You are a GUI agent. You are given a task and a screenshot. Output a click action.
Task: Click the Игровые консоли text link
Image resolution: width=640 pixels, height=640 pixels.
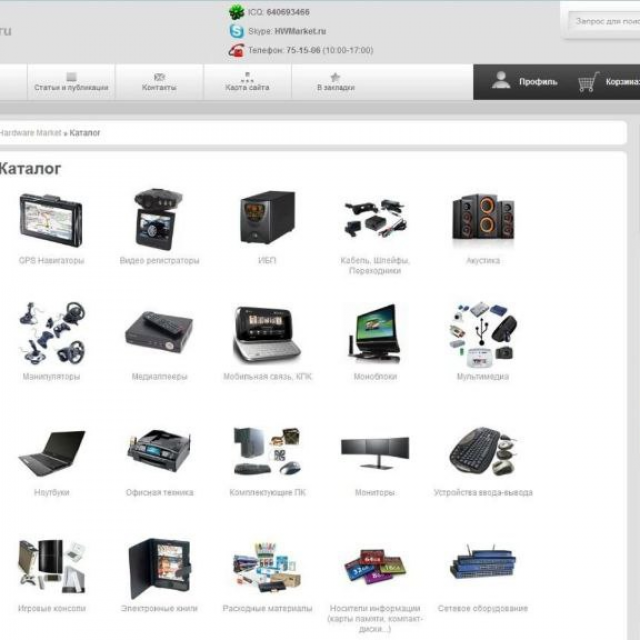point(51,608)
